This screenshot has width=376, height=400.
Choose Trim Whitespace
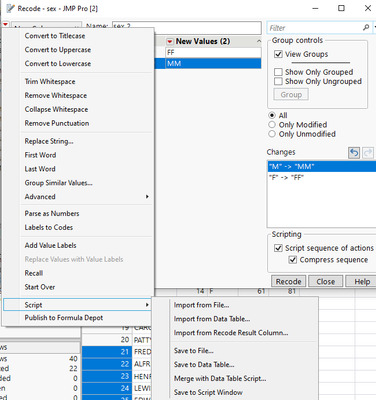click(x=50, y=82)
